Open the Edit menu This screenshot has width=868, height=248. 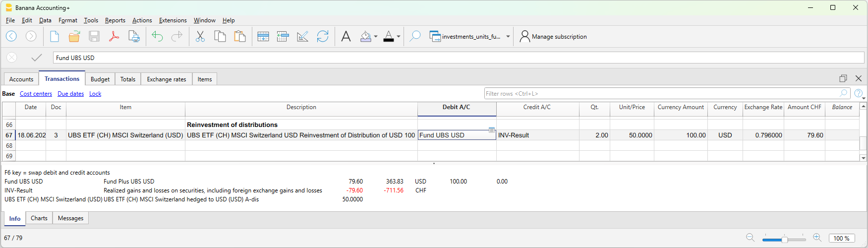coord(27,20)
